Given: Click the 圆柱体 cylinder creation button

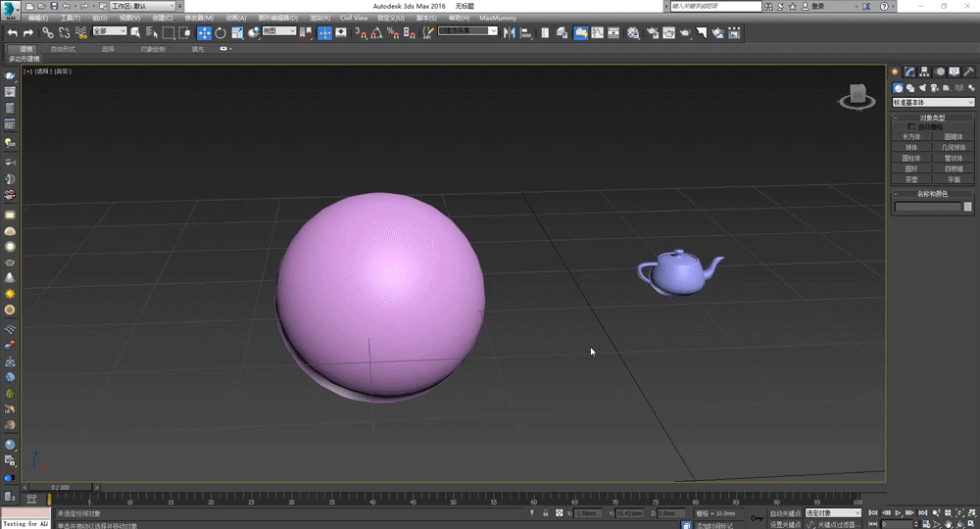Looking at the screenshot, I should pos(911,158).
